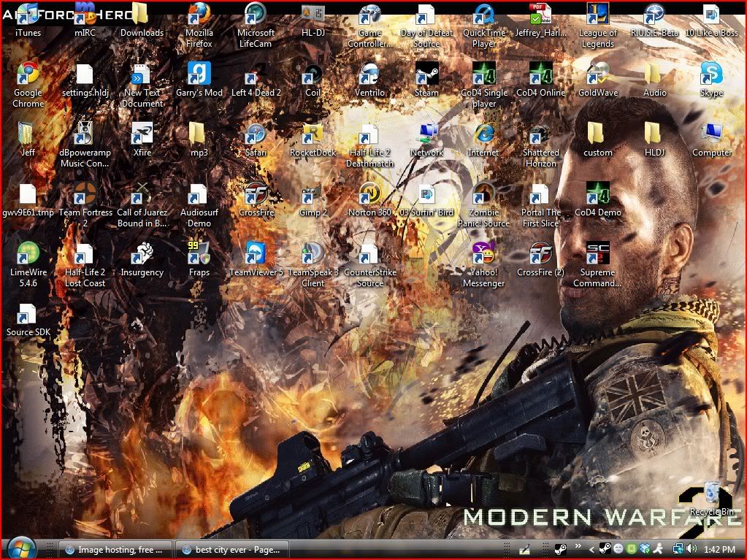The height and width of the screenshot is (560, 747).
Task: Open the Yahoo! Messenger icon
Action: [483, 254]
